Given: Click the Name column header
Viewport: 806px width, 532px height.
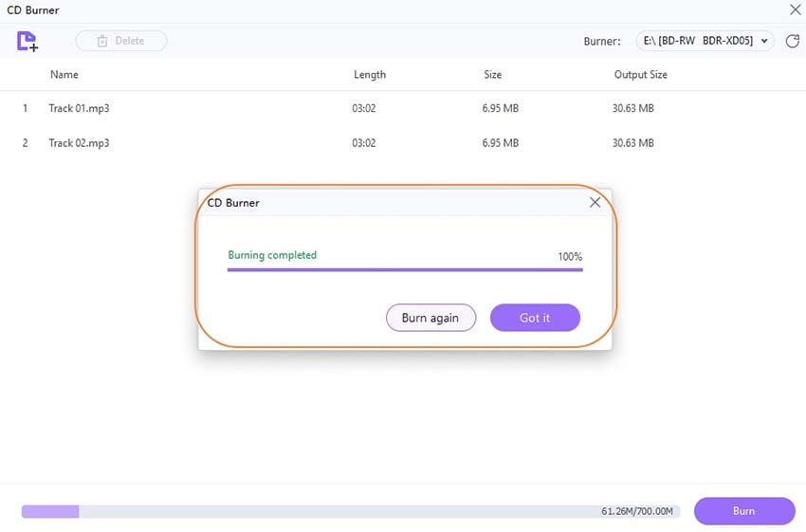Looking at the screenshot, I should [x=64, y=75].
